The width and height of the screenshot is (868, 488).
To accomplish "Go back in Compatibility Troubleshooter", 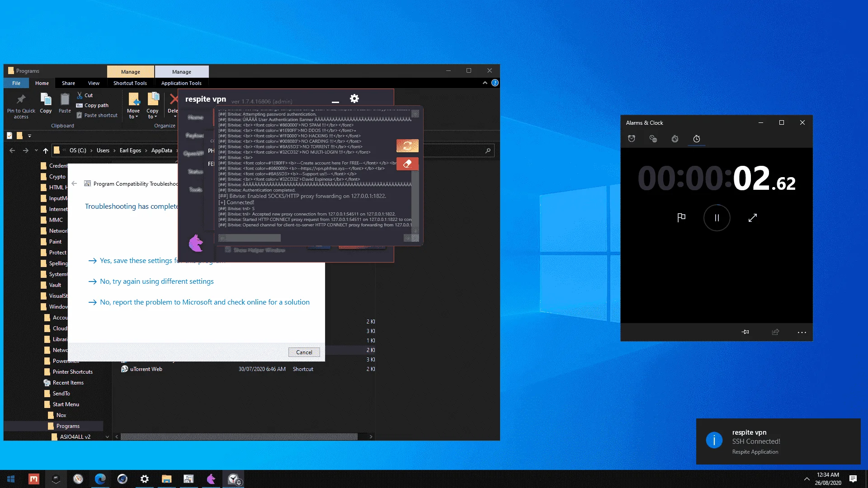I will click(74, 183).
